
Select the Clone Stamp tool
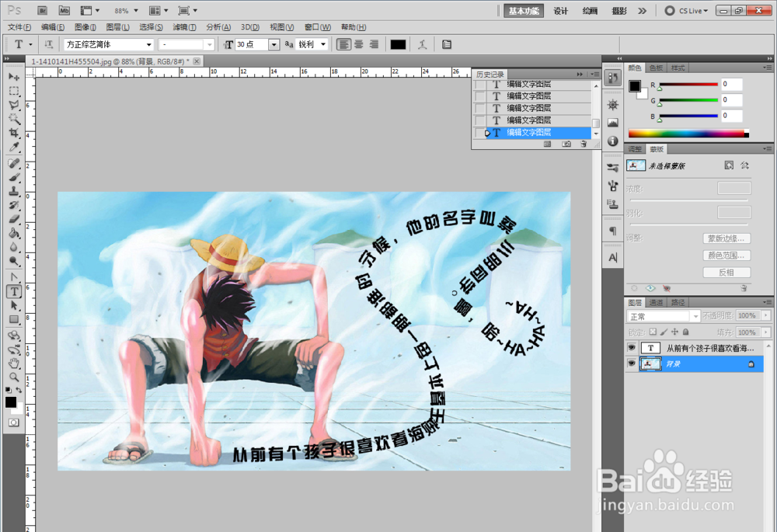[14, 191]
